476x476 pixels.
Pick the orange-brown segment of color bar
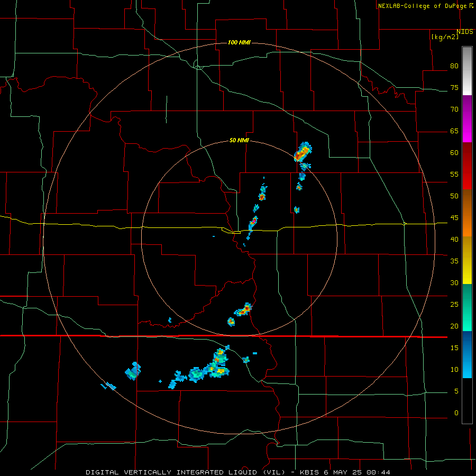467,213
